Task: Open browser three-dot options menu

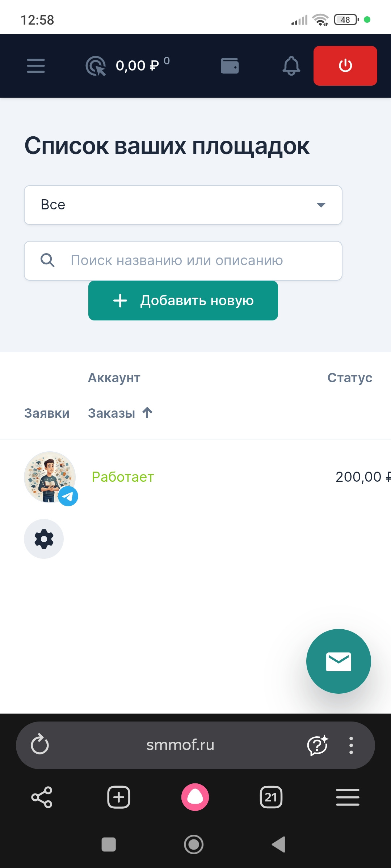Action: (351, 745)
